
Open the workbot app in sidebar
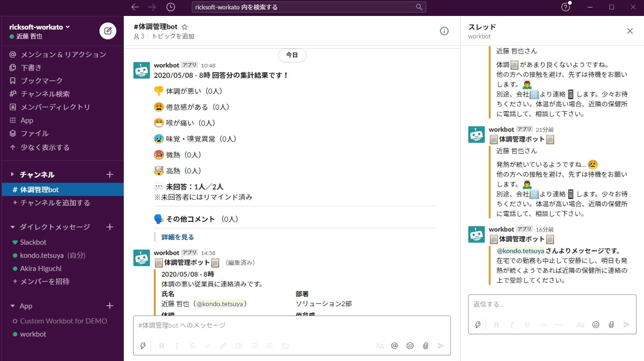[62, 334]
